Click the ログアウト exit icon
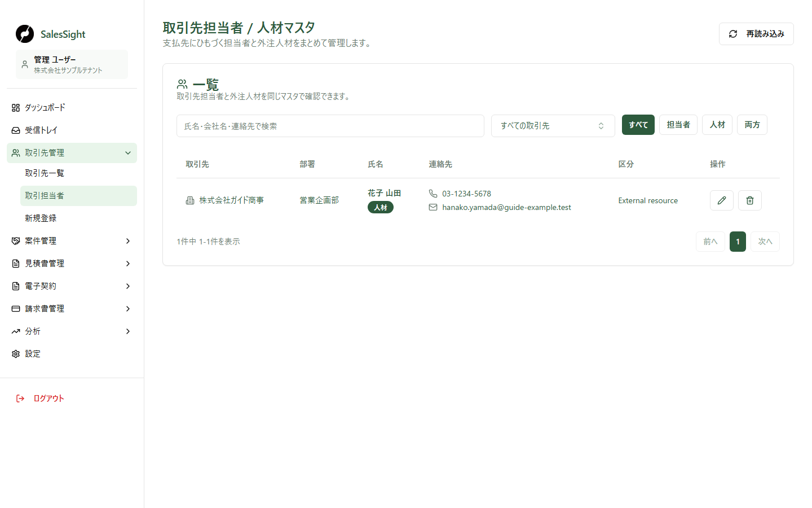 [20, 398]
